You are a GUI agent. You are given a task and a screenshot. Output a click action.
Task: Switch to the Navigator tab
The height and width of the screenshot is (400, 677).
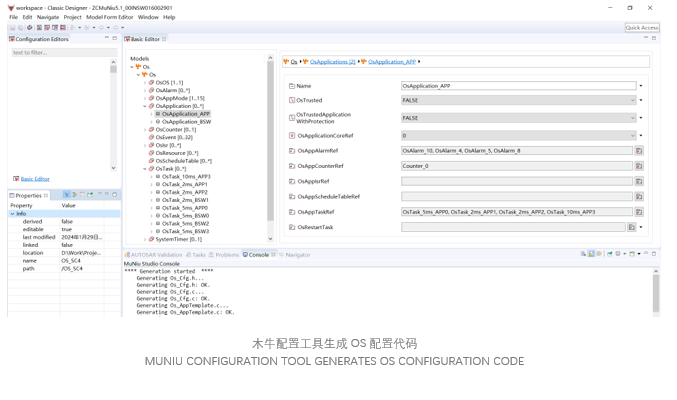(295, 255)
